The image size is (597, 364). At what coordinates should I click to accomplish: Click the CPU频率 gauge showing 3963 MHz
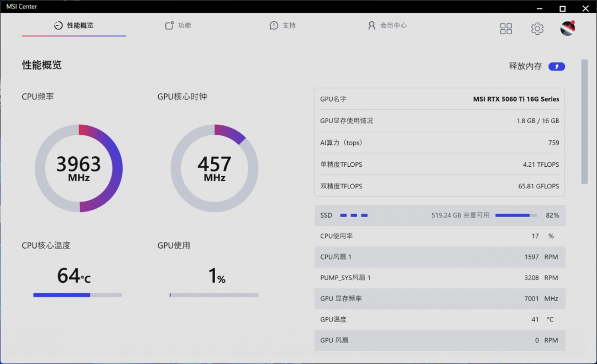pos(79,168)
